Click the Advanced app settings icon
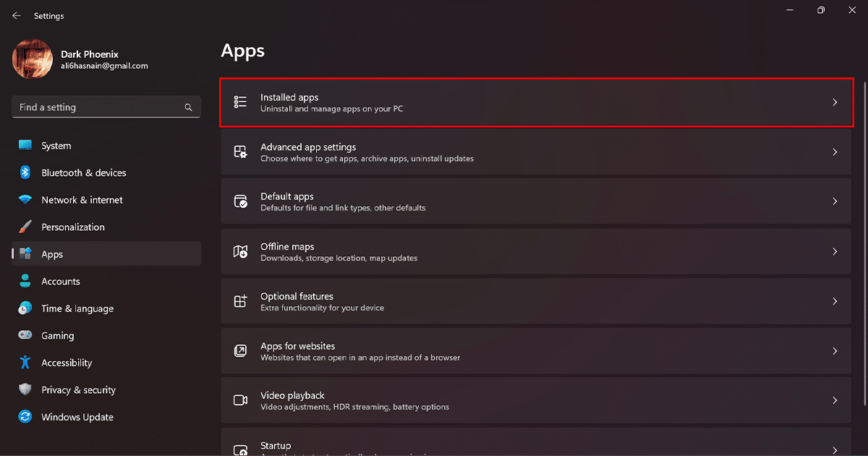The image size is (868, 456). point(240,152)
